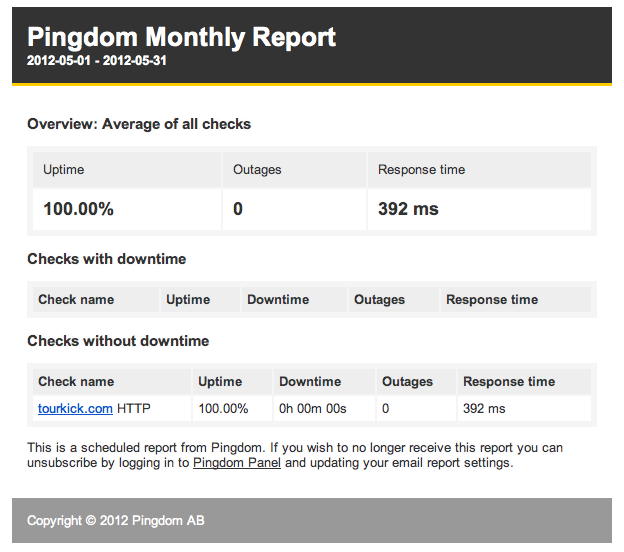Select the 0h 00m 00s downtime value
Screen dimensions: 624x552
(313, 408)
